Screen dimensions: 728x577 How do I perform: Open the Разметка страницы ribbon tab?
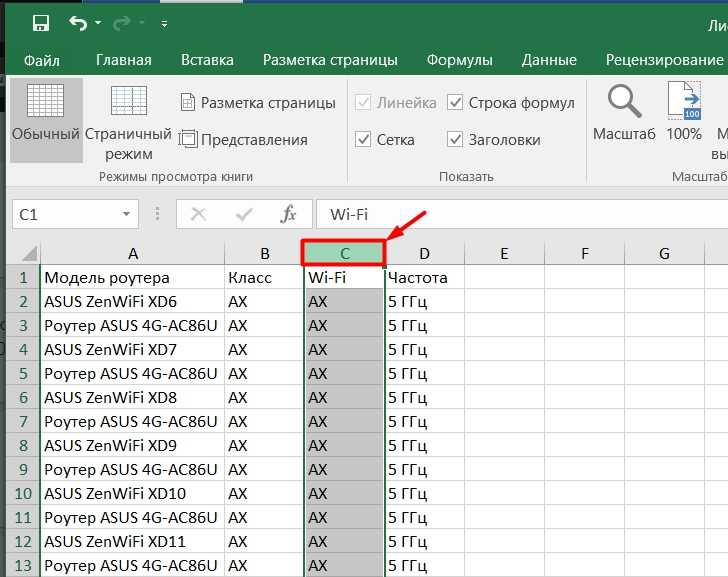[x=330, y=60]
